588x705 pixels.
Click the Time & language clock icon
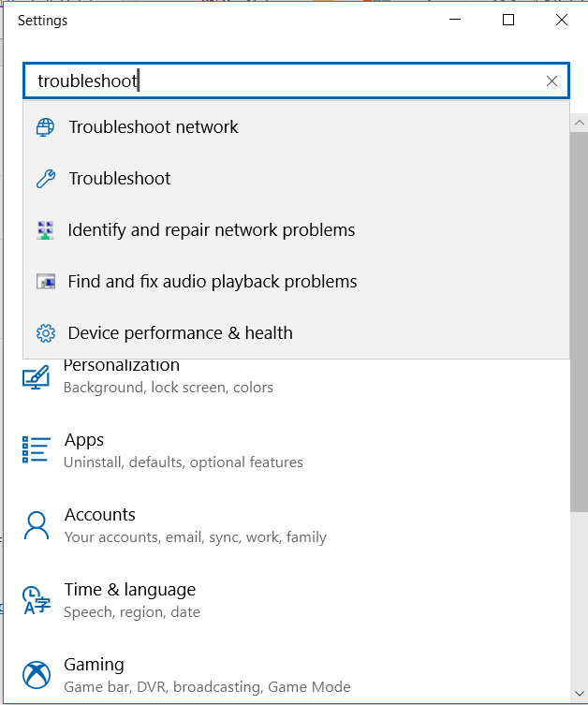point(36,600)
